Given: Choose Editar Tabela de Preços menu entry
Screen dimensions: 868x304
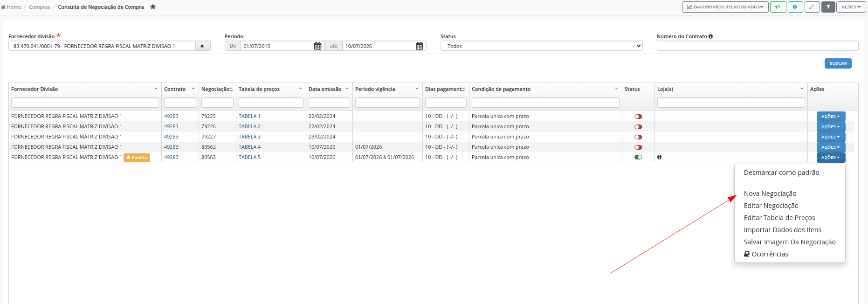Looking at the screenshot, I should (x=779, y=218).
